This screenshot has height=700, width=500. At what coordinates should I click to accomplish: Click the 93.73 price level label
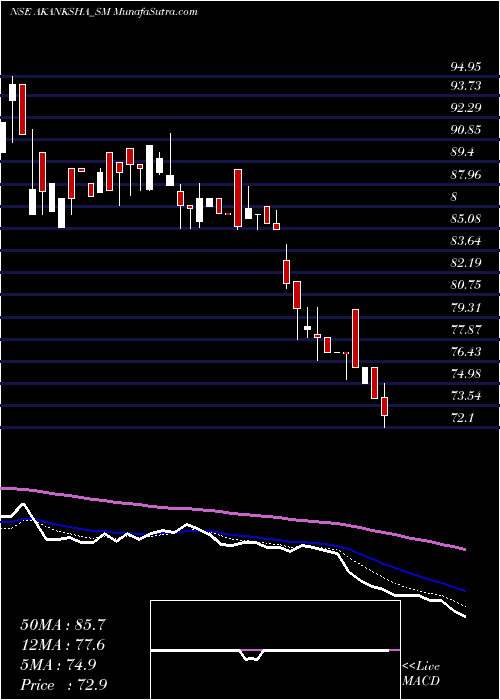click(466, 86)
